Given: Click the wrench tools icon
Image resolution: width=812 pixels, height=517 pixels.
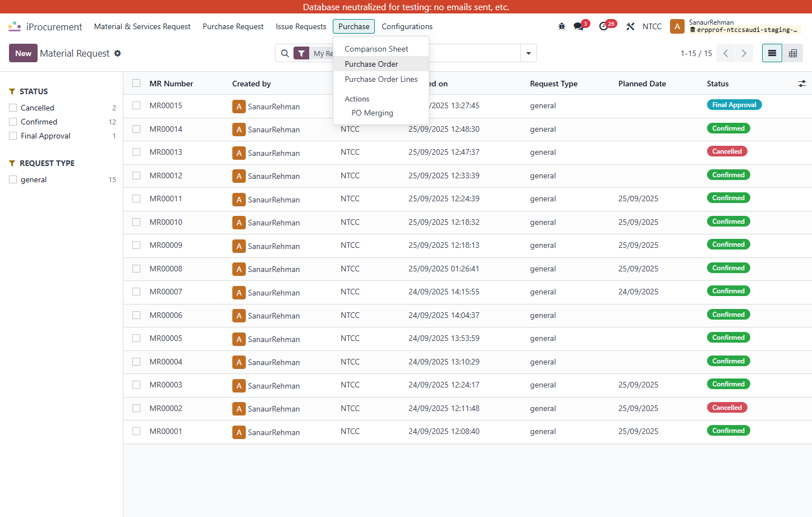Looking at the screenshot, I should (631, 26).
